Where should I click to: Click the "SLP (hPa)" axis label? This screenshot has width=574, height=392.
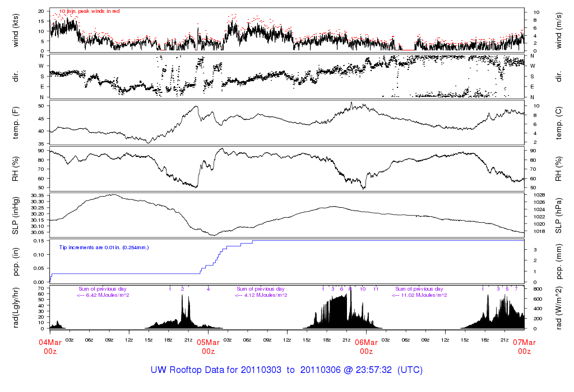coord(559,216)
